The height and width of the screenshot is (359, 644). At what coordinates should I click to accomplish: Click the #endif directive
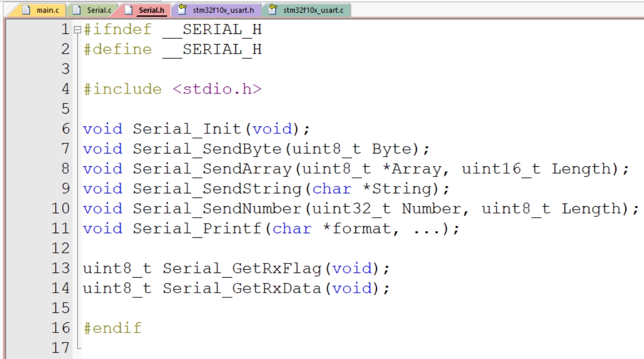point(113,327)
